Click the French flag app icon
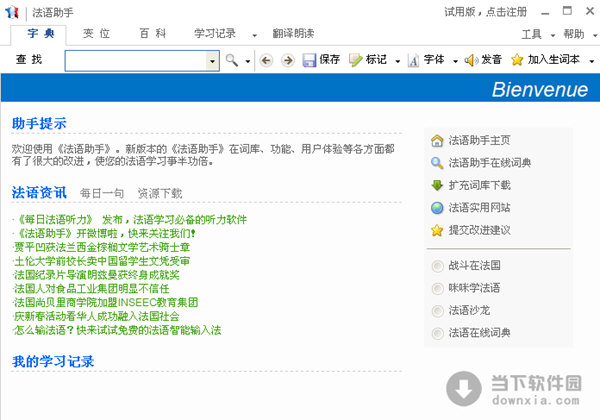The image size is (600, 420). coord(12,12)
